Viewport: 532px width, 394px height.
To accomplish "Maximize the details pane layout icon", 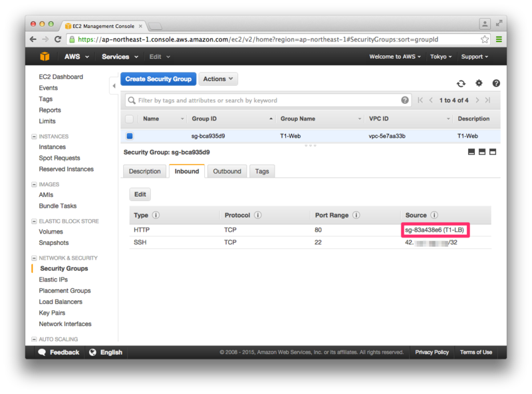I will pyautogui.click(x=493, y=152).
